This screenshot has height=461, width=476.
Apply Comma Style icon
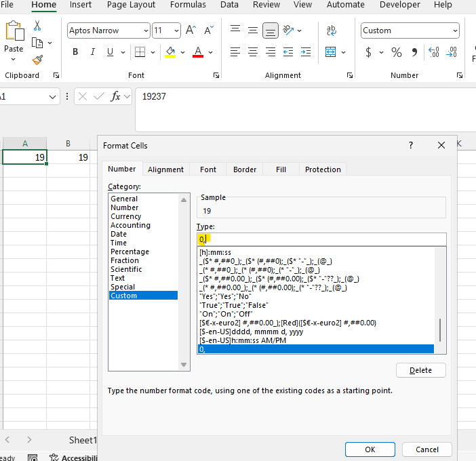[x=414, y=52]
